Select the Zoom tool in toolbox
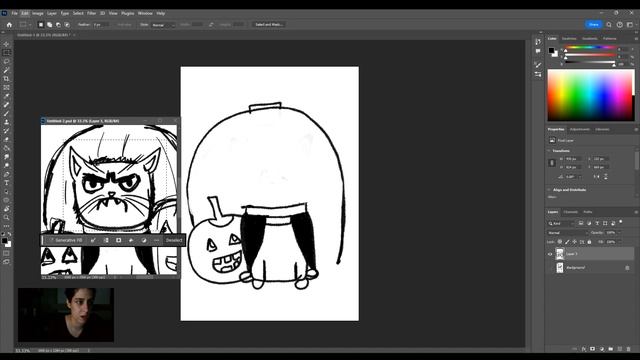The width and height of the screenshot is (640, 360). 6,218
